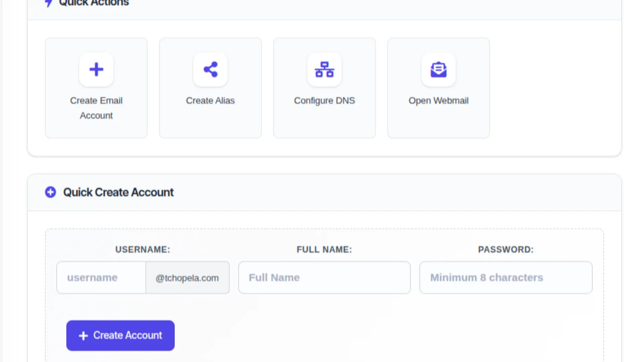The height and width of the screenshot is (362, 644).
Task: Click the PASSWORD field label
Action: point(505,249)
